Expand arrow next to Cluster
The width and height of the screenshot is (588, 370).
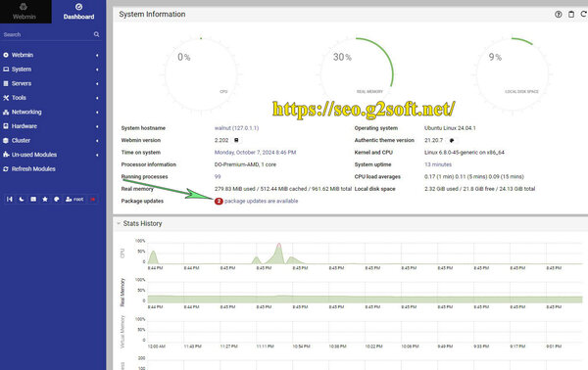(x=97, y=141)
